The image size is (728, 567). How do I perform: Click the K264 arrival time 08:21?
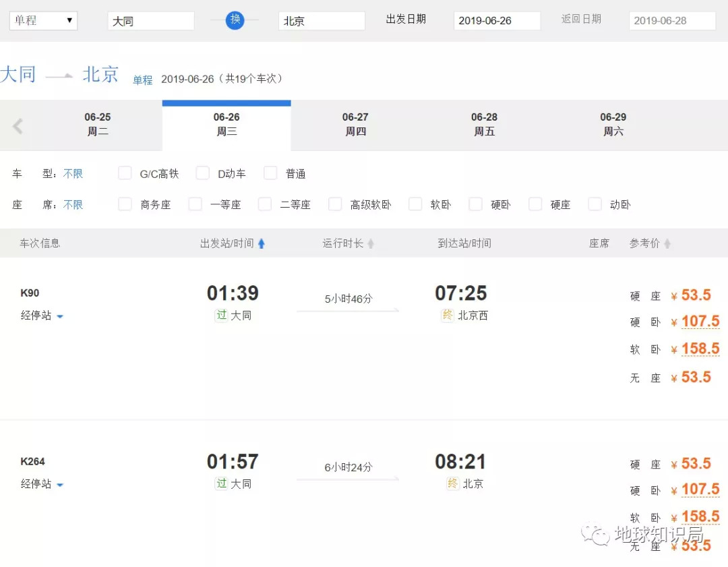click(x=460, y=462)
